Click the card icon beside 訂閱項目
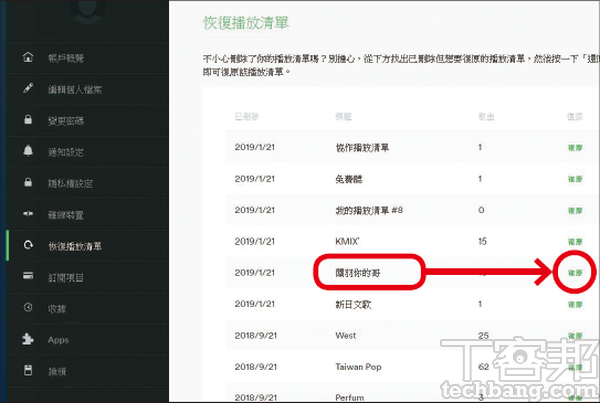600x403 pixels. (28, 276)
